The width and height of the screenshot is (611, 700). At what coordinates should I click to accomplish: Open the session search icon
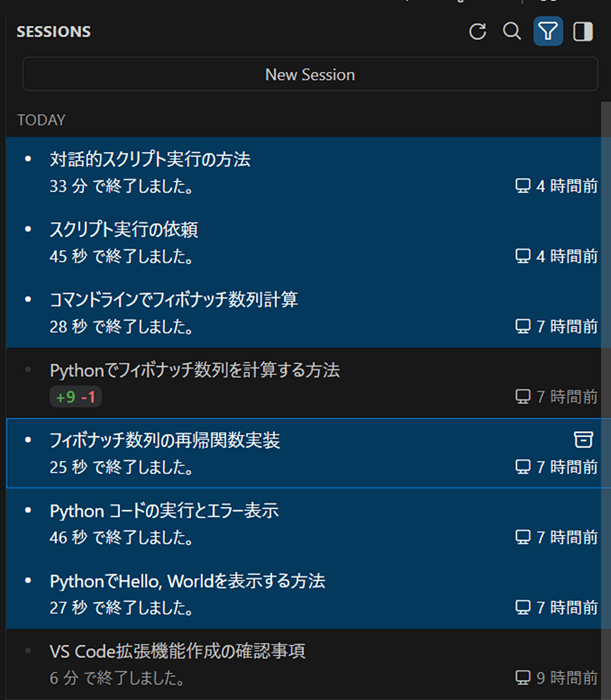[x=512, y=32]
